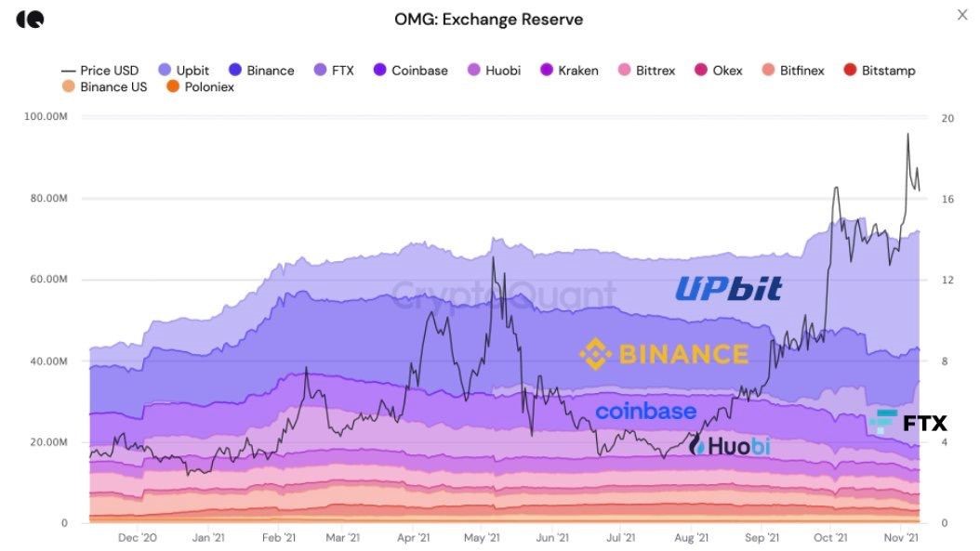The image size is (980, 551).
Task: Hide the Kraken series in legend
Action: tap(568, 71)
